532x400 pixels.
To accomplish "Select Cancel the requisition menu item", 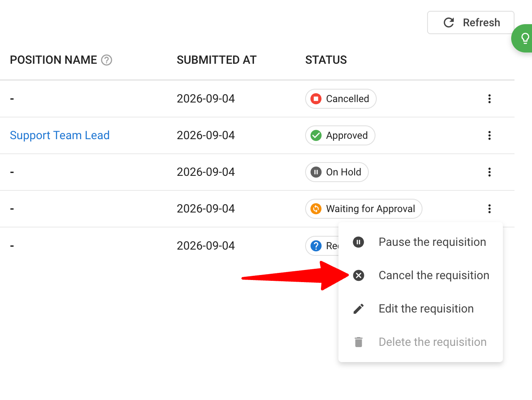I will click(420, 275).
